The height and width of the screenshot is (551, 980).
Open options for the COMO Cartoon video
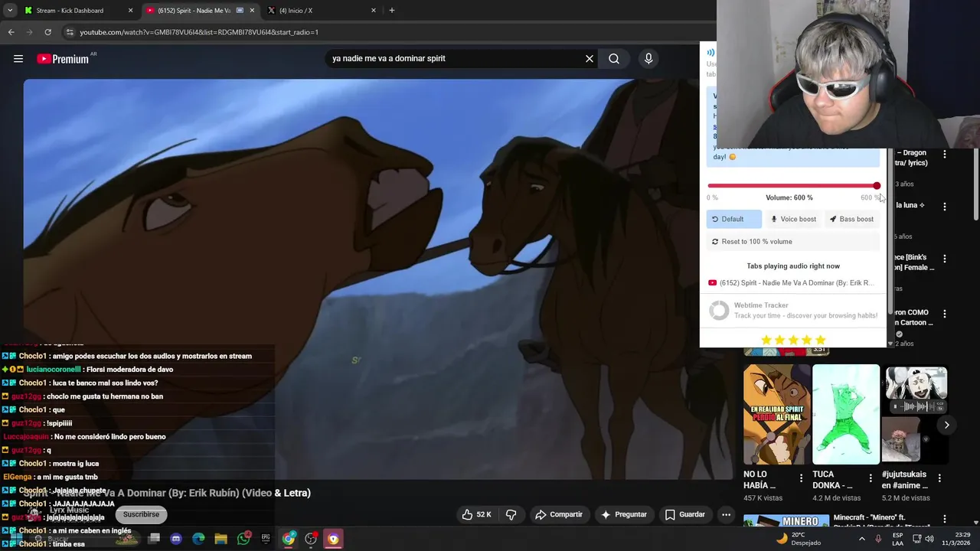click(x=945, y=314)
